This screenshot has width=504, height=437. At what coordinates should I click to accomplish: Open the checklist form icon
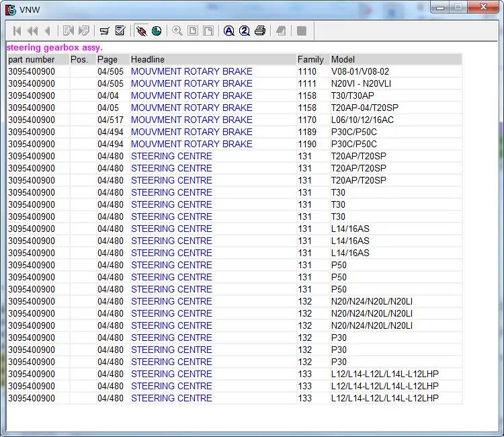120,31
